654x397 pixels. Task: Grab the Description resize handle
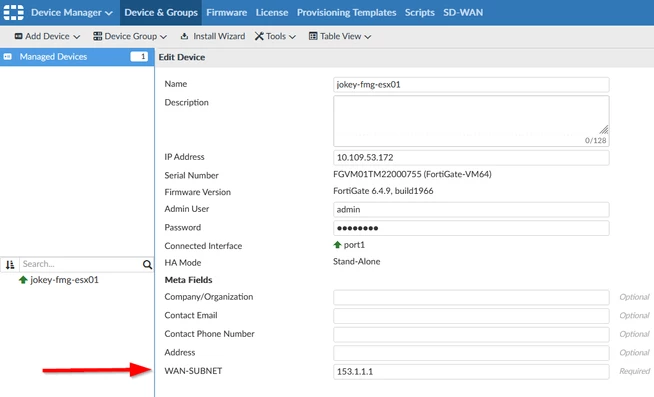[x=604, y=130]
